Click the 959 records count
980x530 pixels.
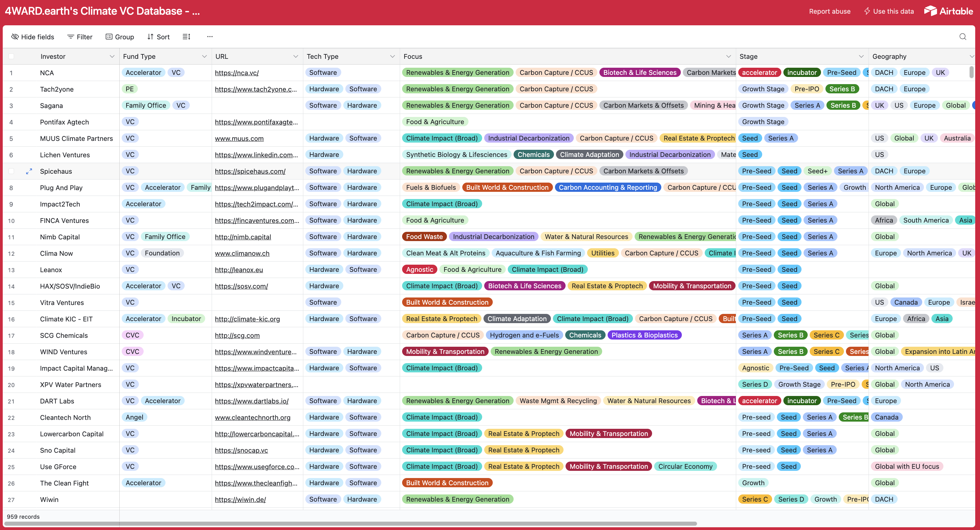tap(23, 517)
